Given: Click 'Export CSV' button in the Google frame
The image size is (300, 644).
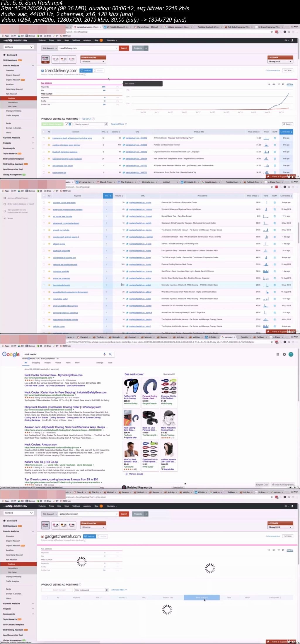Looking at the screenshot, I should point(262,485).
